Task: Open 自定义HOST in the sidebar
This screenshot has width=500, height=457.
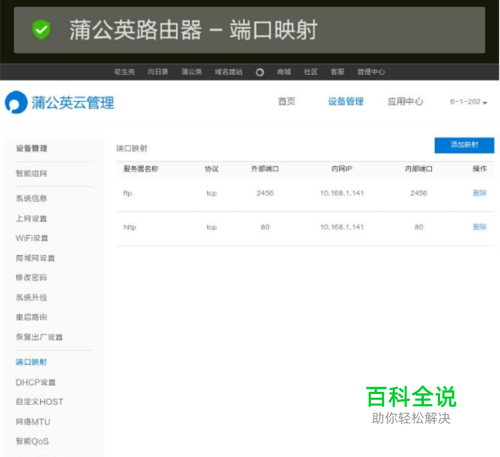Action: click(x=39, y=402)
